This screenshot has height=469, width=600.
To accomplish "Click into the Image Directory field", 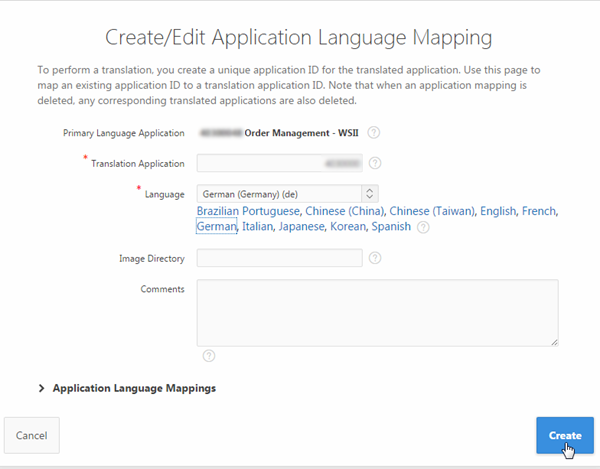I will 279,258.
